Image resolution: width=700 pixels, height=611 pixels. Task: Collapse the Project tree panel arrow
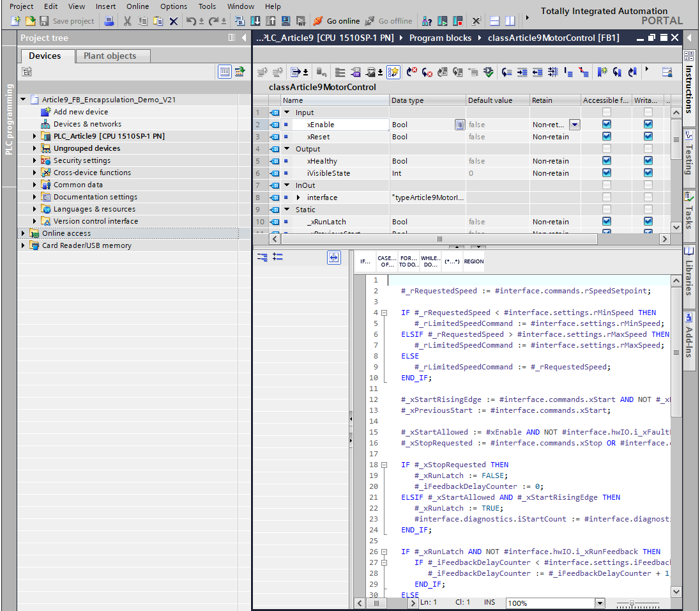(x=244, y=38)
